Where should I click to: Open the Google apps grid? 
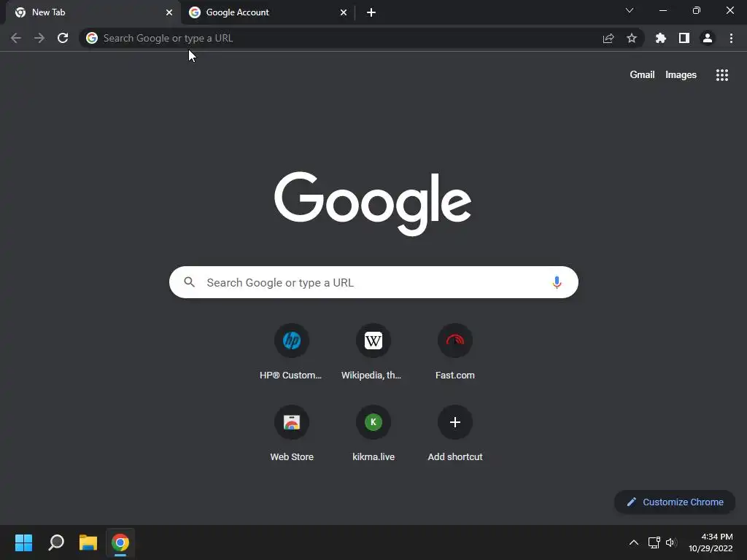[722, 75]
